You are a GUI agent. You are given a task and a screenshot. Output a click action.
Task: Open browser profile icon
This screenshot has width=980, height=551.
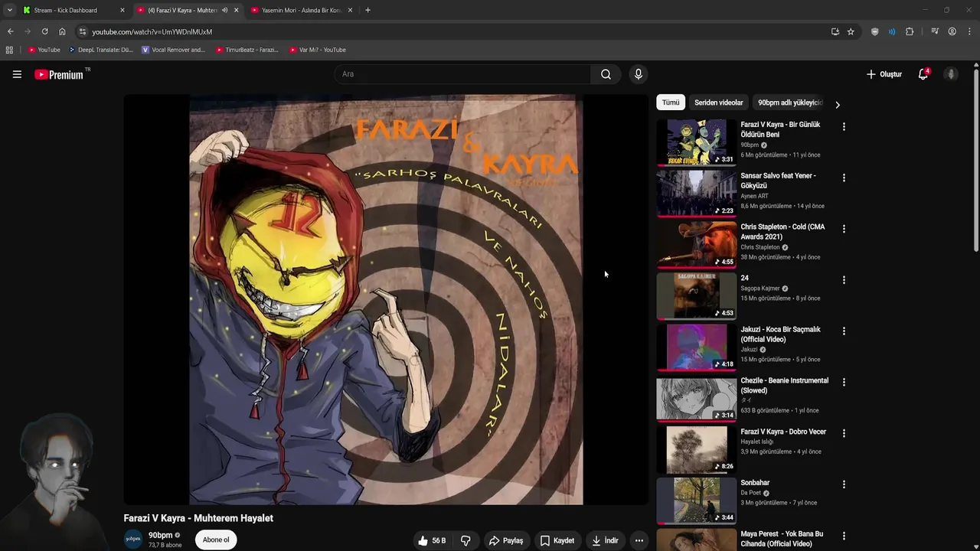click(x=952, y=31)
